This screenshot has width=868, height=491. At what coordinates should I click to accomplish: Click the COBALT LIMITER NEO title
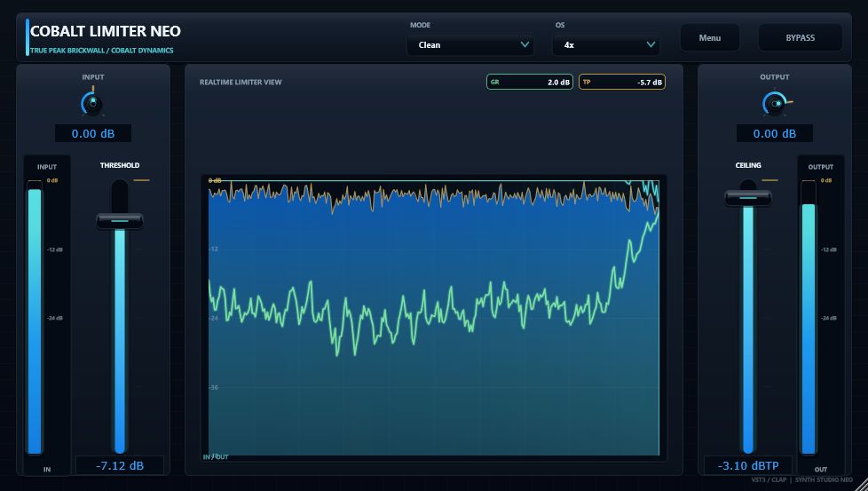[106, 31]
